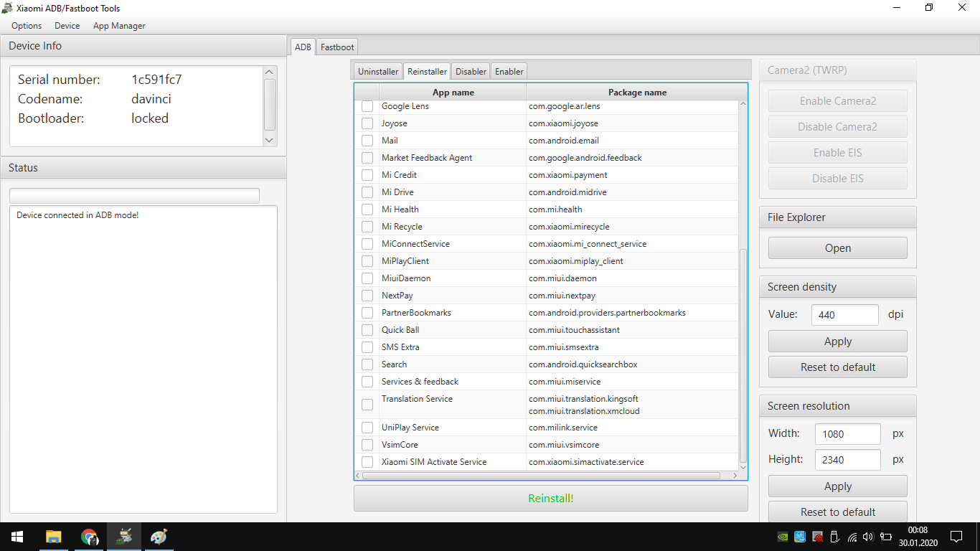
Task: Select the VsimCore checkbox
Action: pos(367,445)
